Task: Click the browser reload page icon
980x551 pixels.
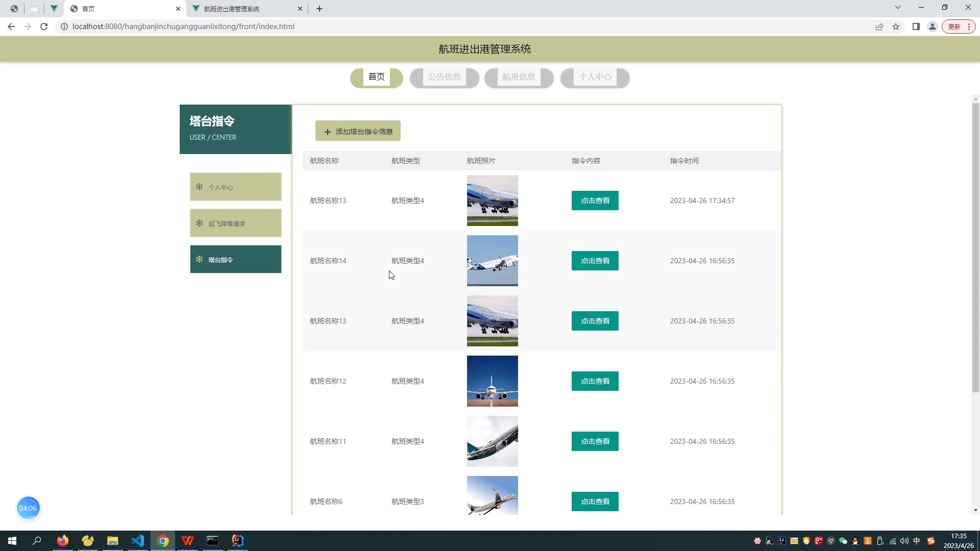Action: 44,27
